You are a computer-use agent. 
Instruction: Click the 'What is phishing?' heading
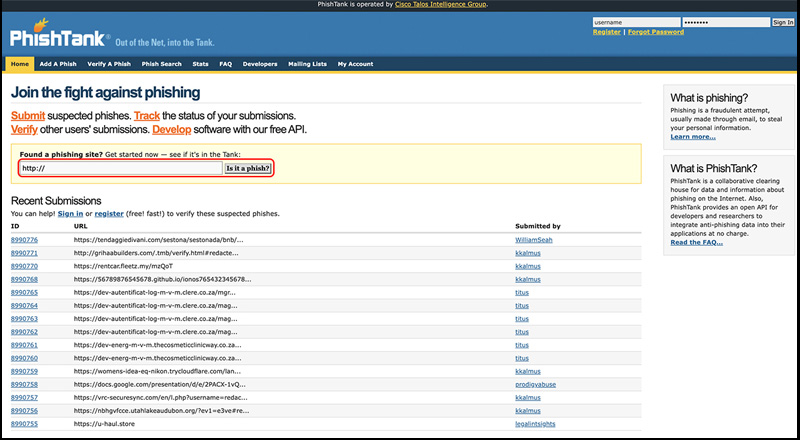pyautogui.click(x=709, y=98)
